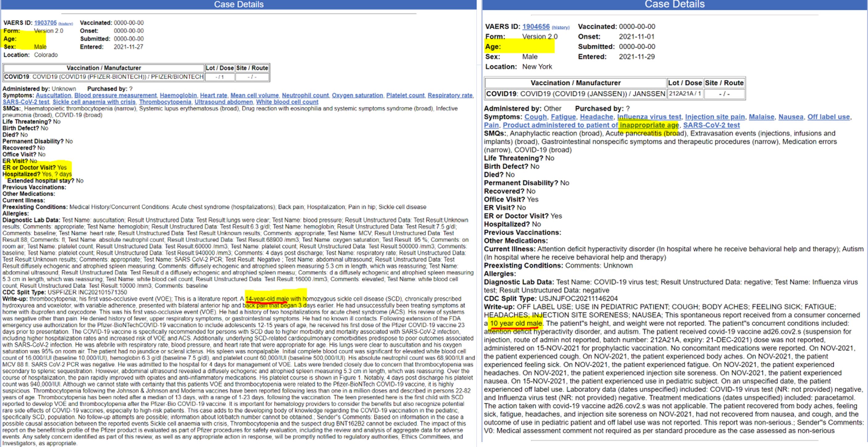This screenshot has height=447, width=868.
Task: Select highlighted text '10 year old male'
Action: pyautogui.click(x=516, y=323)
